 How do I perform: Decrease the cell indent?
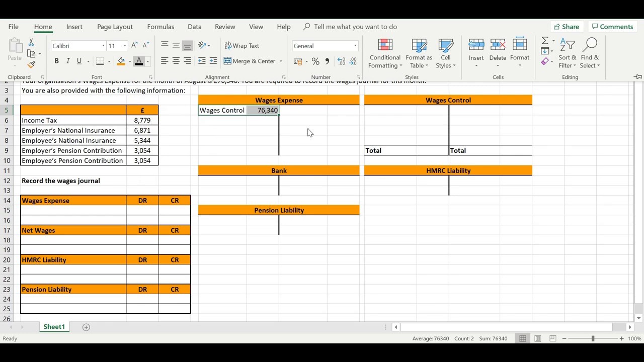[202, 61]
